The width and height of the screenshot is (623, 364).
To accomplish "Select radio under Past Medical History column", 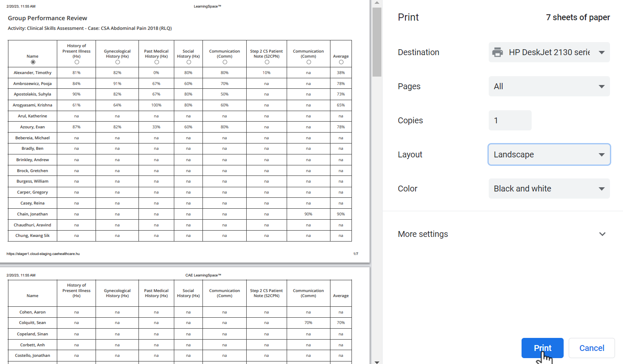I will (157, 62).
